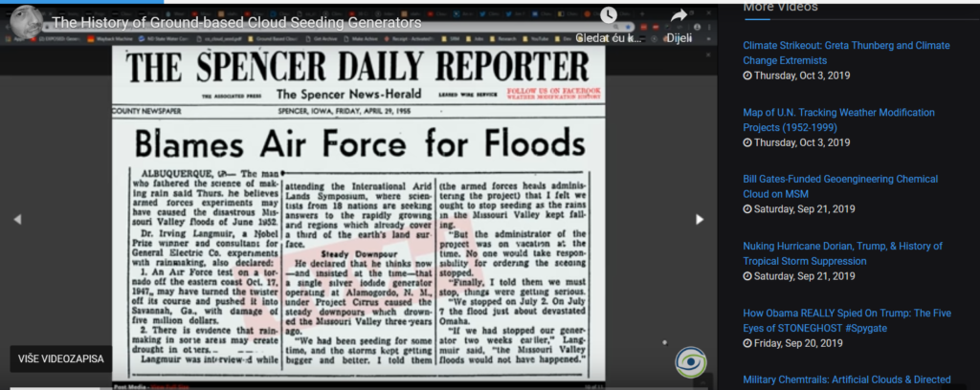Click 'THE SPENCER DAILY REPORTER' masthead in video
This screenshot has height=390, width=980.
(357, 66)
